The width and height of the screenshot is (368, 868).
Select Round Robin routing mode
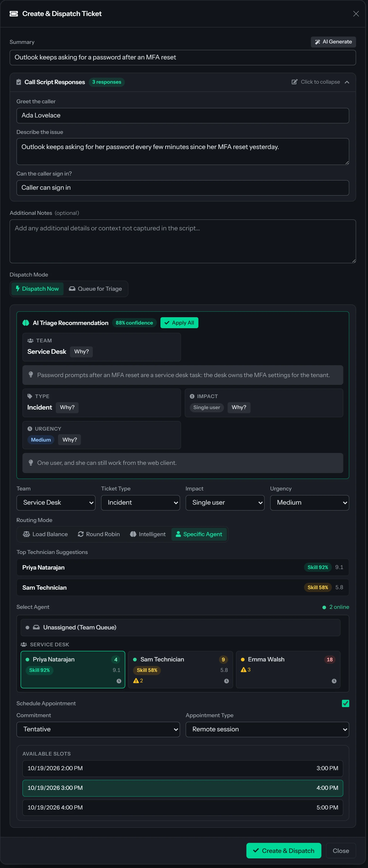click(99, 534)
